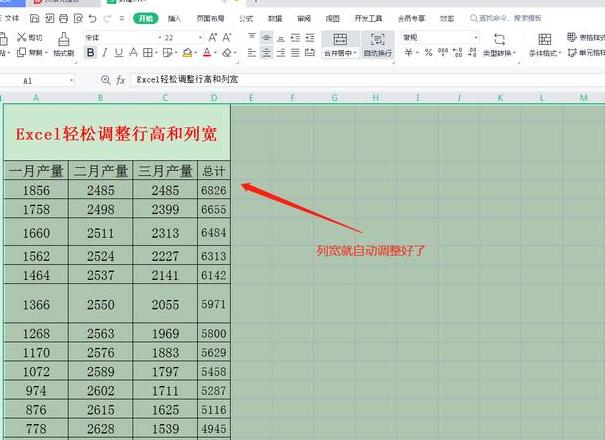Click the justify alignment icon

[x=295, y=52]
